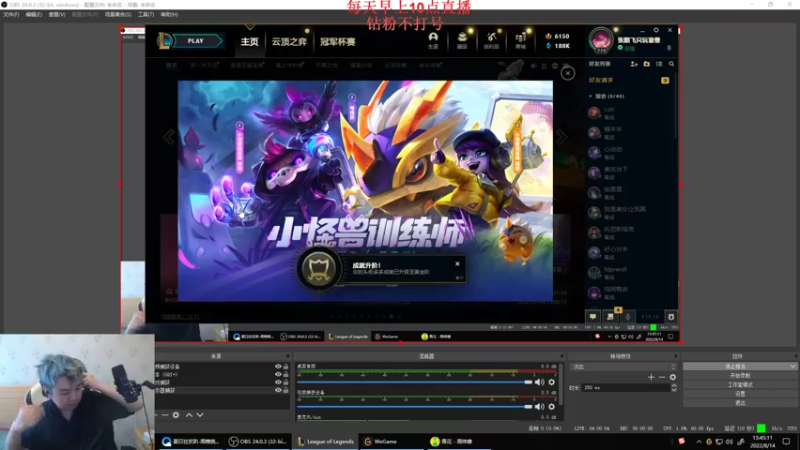
Task: Open the 文件(F) menu in OBS
Action: (11, 15)
